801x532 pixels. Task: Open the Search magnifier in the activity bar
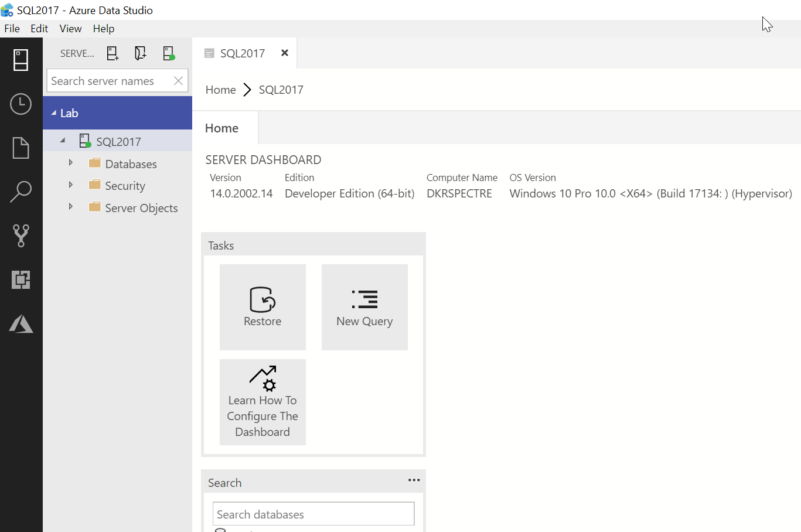click(x=21, y=192)
